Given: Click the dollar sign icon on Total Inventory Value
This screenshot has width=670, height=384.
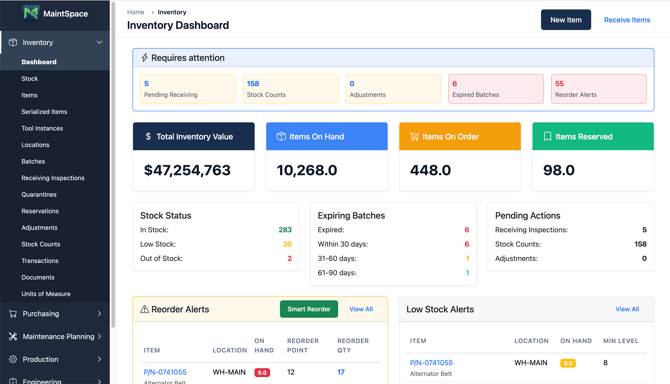Looking at the screenshot, I should [x=148, y=136].
